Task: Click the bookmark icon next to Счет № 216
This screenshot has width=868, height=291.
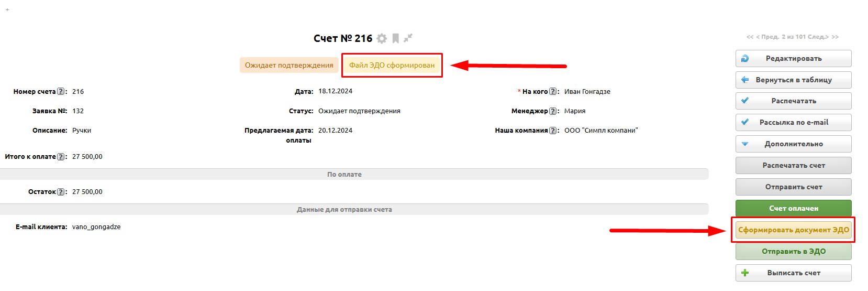Action: 396,38
